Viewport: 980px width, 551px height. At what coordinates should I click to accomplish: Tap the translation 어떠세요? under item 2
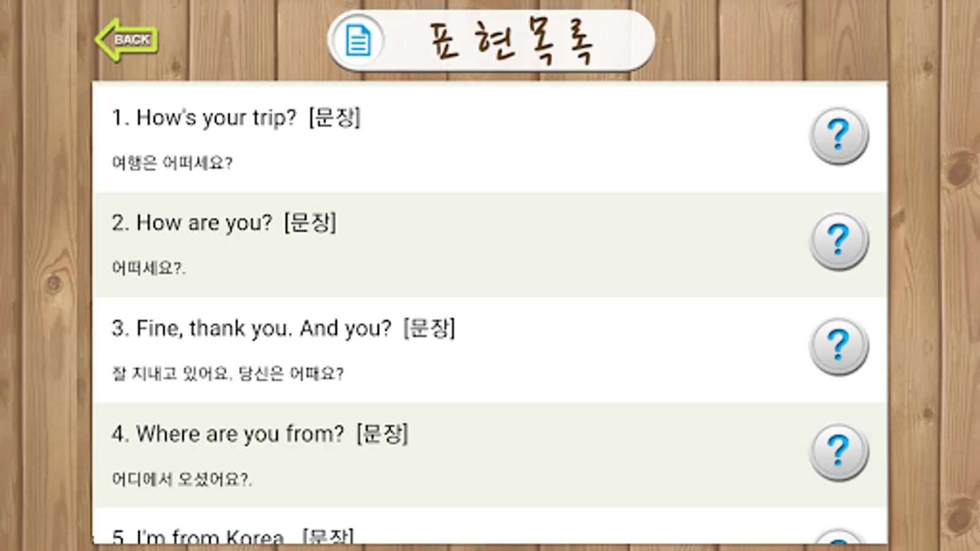pyautogui.click(x=148, y=268)
